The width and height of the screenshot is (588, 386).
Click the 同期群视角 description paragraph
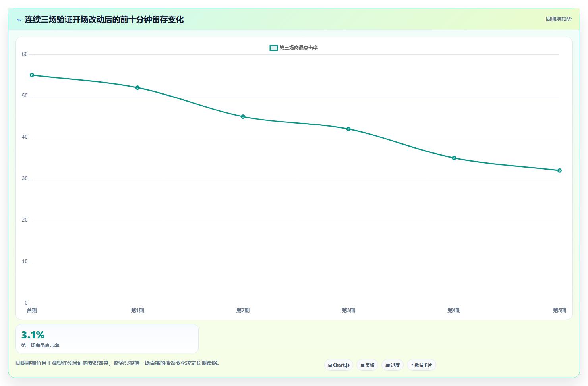[118, 363]
